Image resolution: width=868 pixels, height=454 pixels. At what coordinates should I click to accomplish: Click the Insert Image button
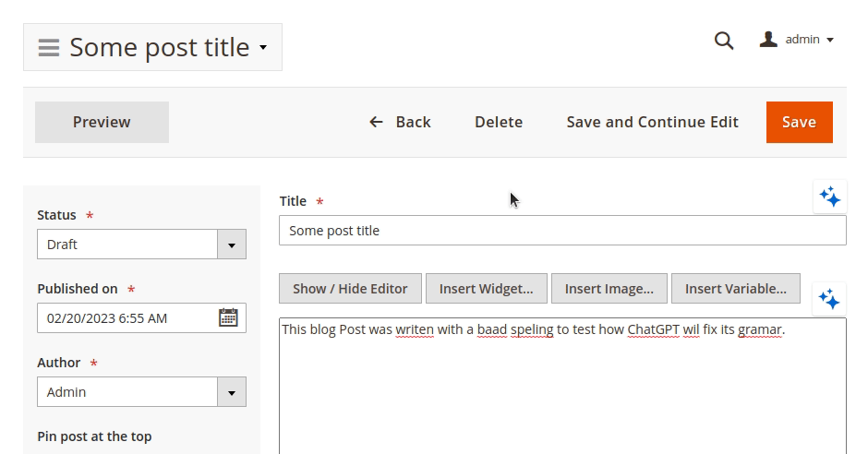(609, 288)
